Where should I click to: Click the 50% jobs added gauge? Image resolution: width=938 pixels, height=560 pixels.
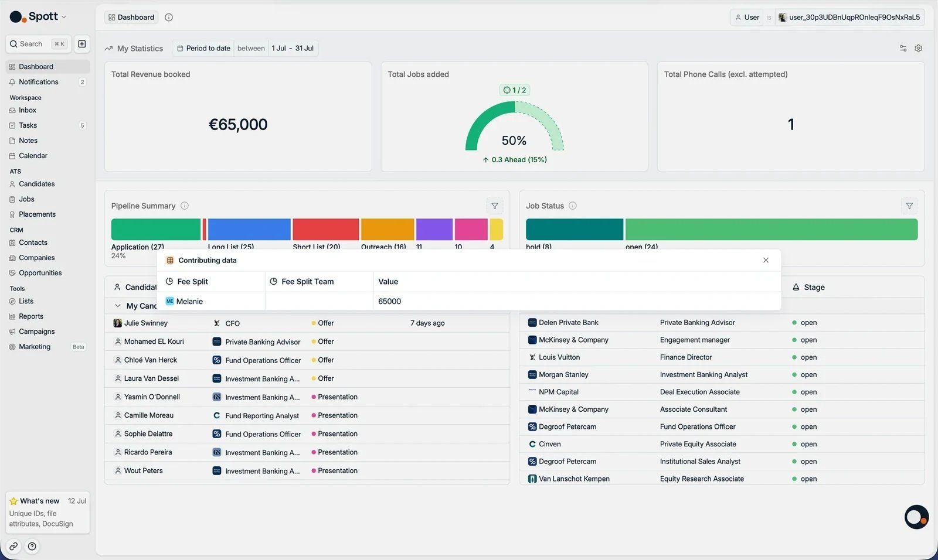[x=514, y=126]
